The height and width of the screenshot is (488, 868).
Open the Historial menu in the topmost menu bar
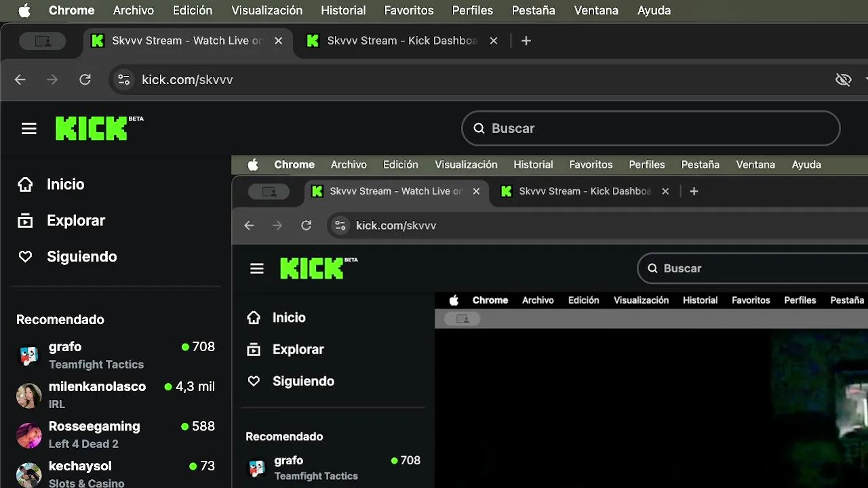[343, 10]
